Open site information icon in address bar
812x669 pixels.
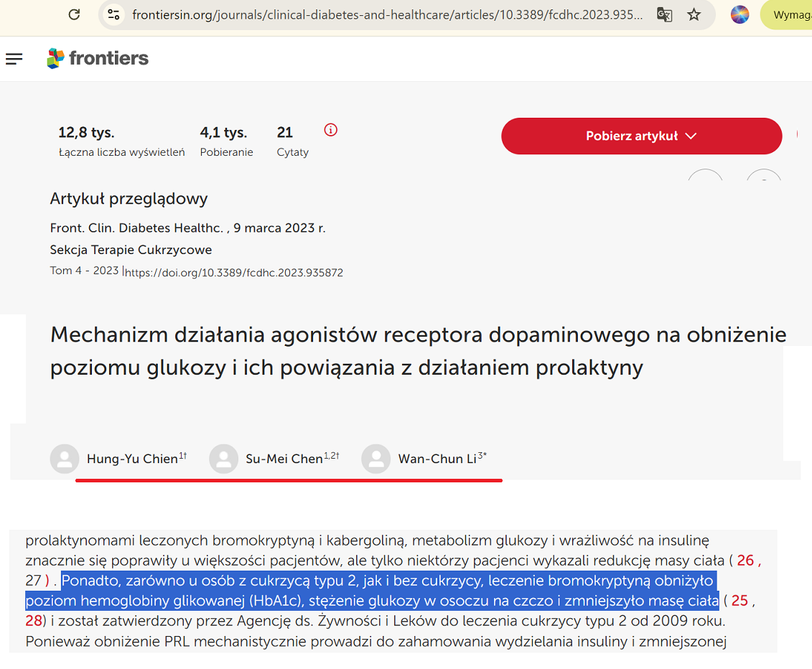tap(112, 14)
